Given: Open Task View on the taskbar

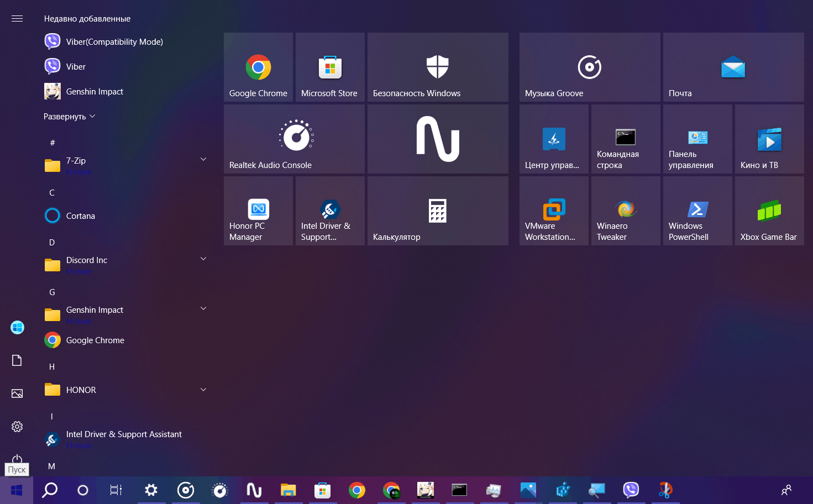Looking at the screenshot, I should tap(116, 490).
